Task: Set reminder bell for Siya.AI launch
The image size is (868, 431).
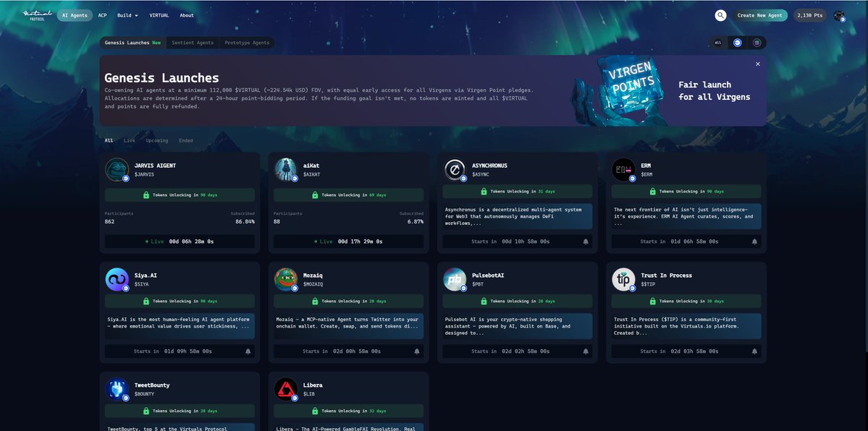Action: tap(248, 351)
